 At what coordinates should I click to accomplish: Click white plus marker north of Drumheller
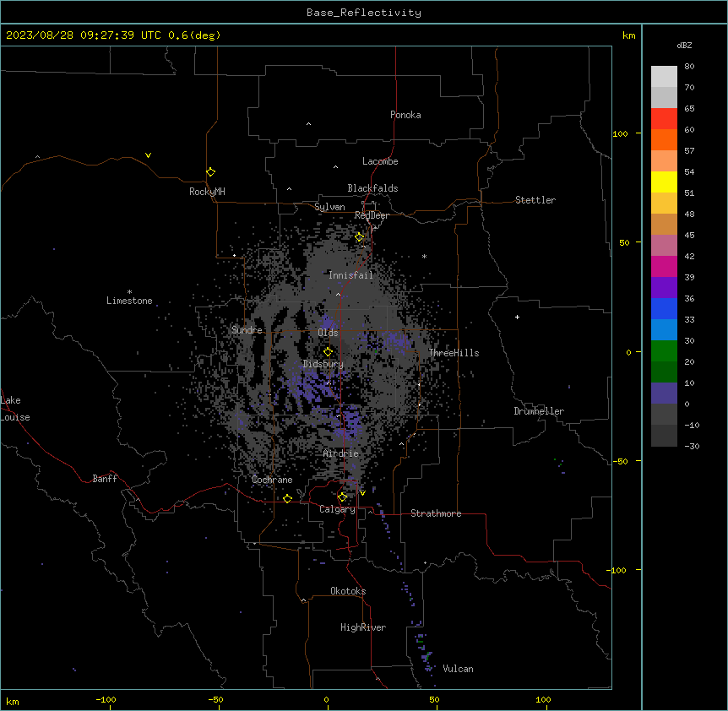coord(517,317)
